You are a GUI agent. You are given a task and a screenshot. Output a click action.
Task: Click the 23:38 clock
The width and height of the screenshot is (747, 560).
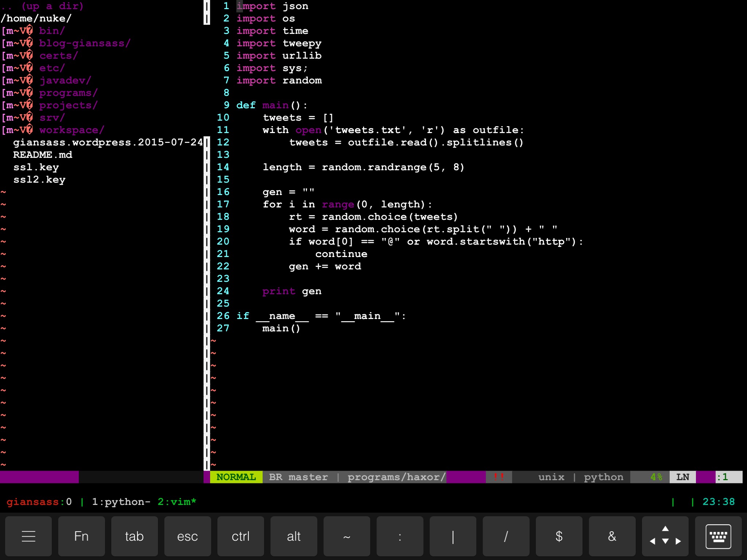[719, 502]
